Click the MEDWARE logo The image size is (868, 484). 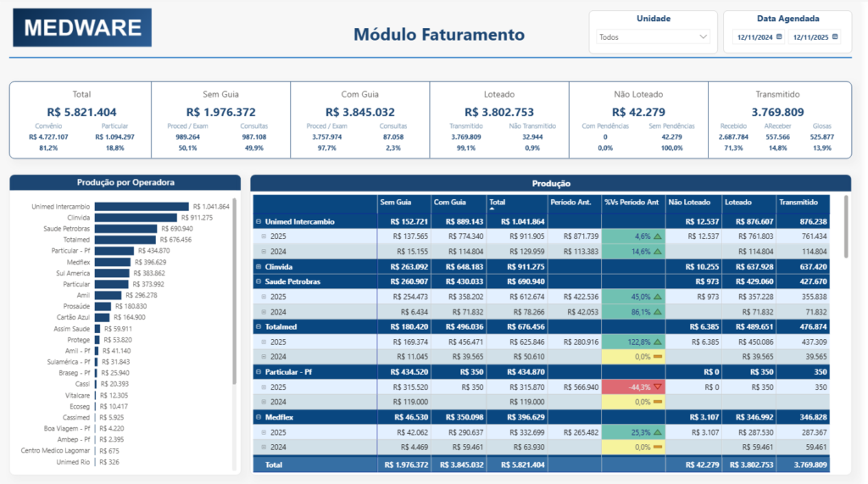(82, 28)
